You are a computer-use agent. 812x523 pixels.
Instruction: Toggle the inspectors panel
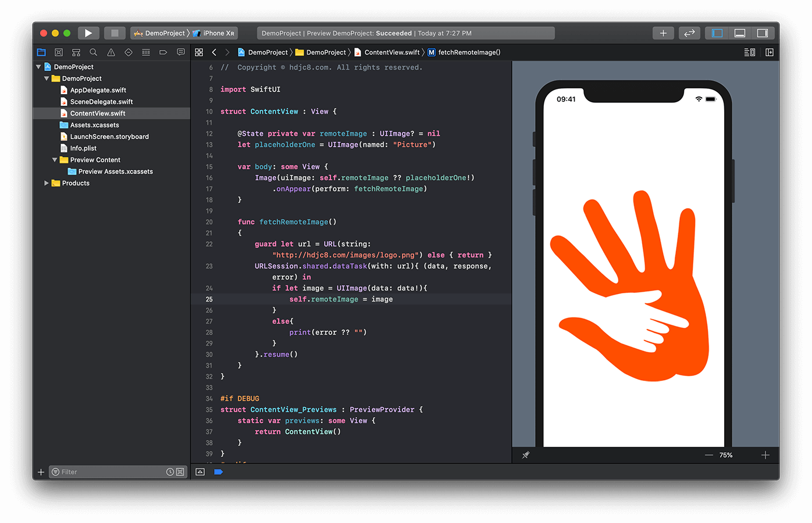(763, 33)
